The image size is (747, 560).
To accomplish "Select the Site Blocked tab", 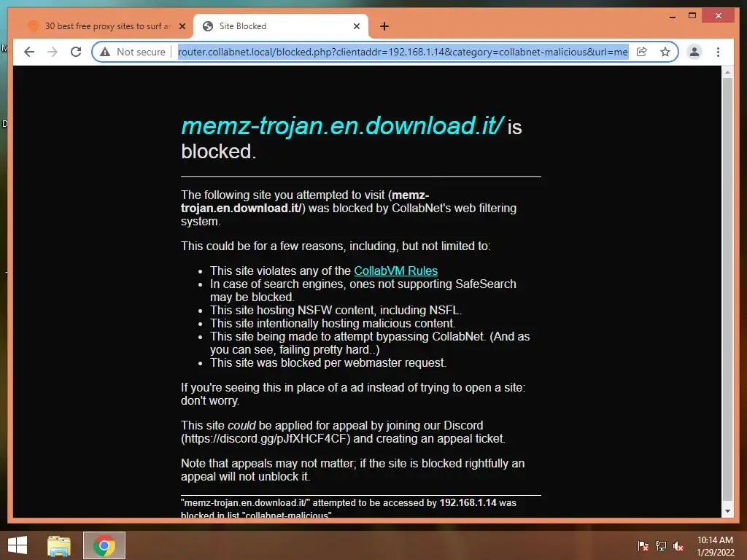I will 281,26.
